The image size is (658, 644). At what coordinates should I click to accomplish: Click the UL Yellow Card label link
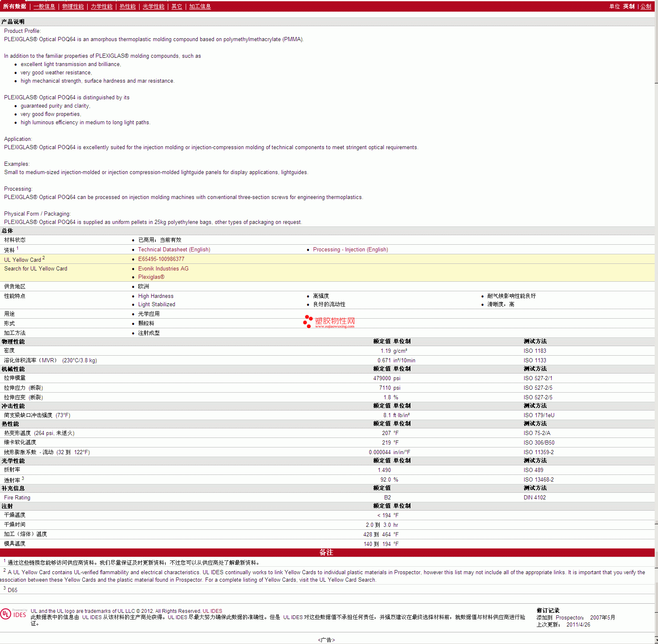tap(22, 260)
